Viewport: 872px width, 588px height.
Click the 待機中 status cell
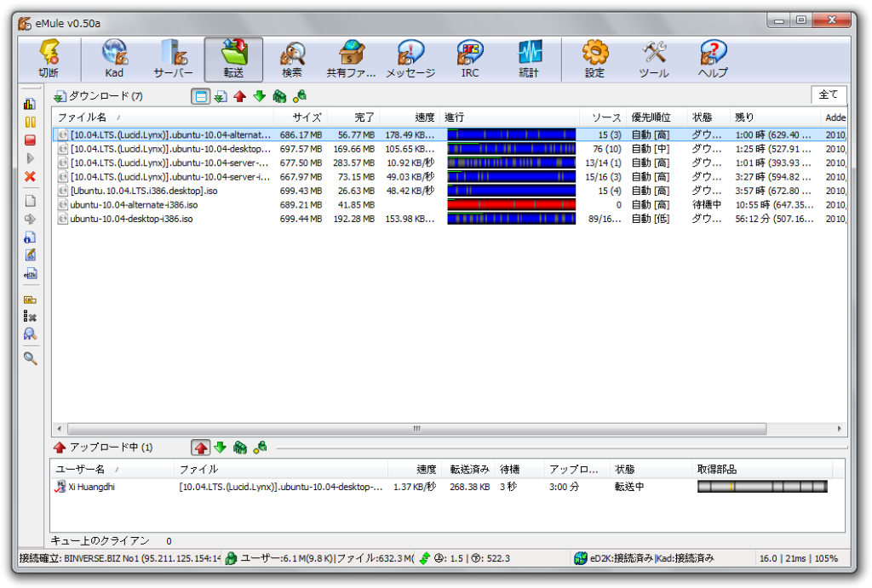pyautogui.click(x=706, y=204)
